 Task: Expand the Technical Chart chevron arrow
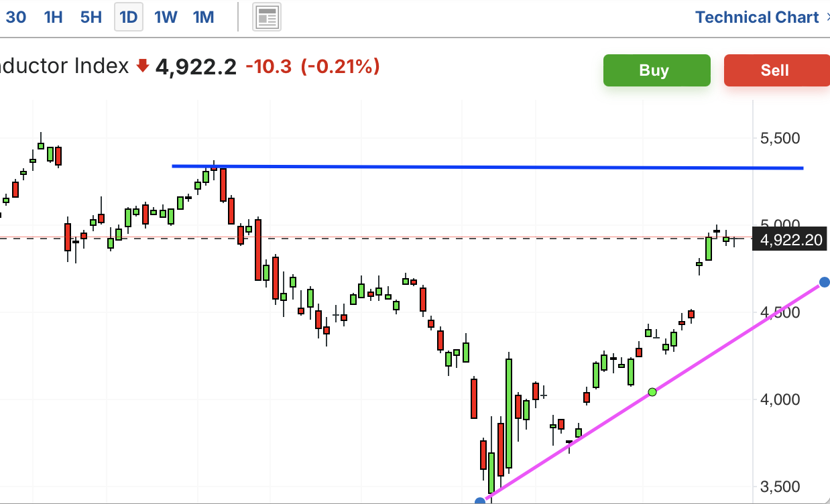point(827,17)
